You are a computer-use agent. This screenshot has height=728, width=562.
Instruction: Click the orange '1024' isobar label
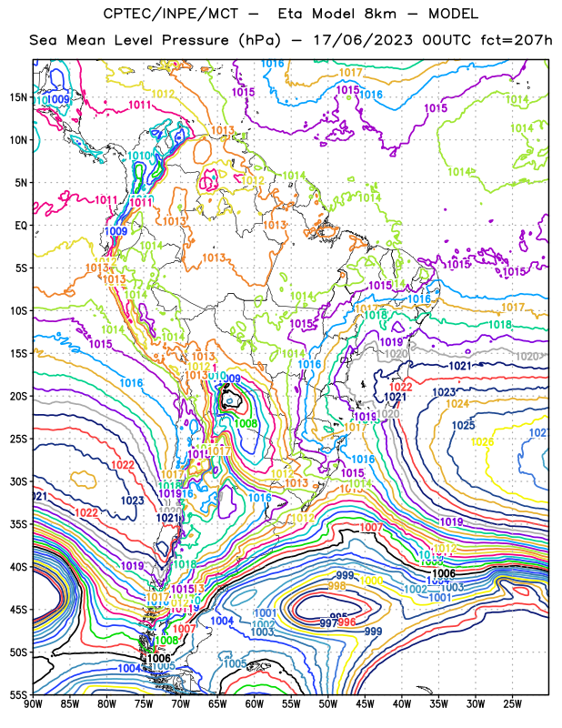tap(457, 404)
